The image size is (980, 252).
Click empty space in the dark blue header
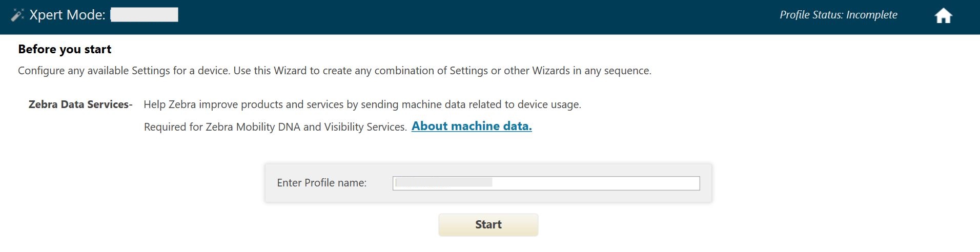(x=461, y=16)
